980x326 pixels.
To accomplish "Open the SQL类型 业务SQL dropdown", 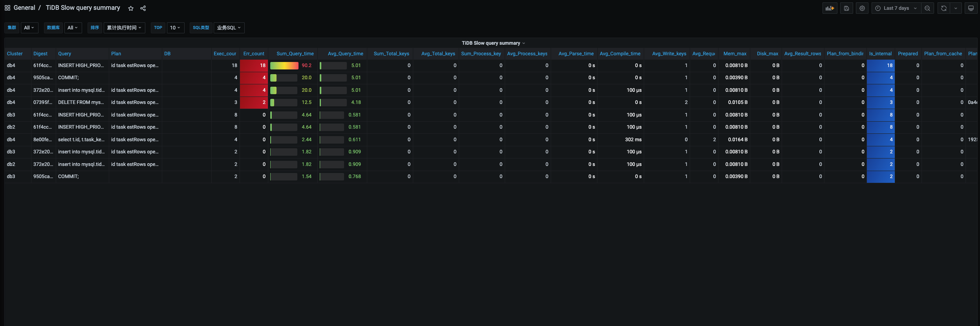I will click(229, 28).
